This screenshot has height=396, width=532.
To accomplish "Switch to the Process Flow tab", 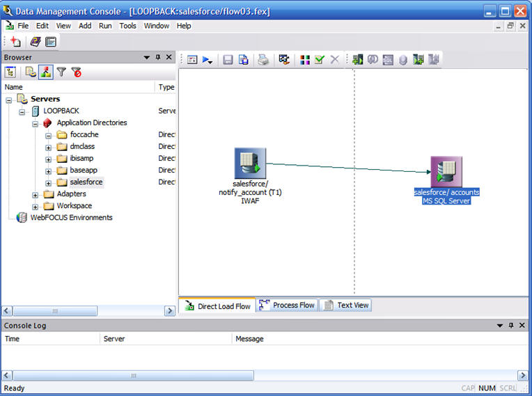I will [287, 305].
